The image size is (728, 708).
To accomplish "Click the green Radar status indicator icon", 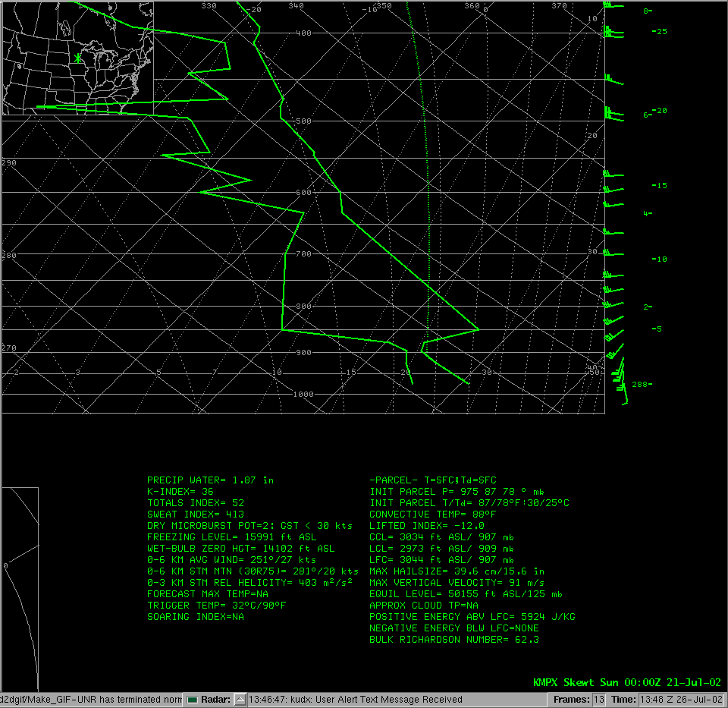I will [192, 700].
